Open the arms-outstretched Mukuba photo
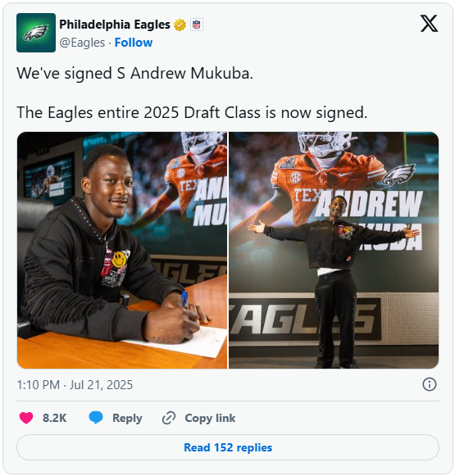Image resolution: width=455 pixels, height=476 pixels. point(334,250)
